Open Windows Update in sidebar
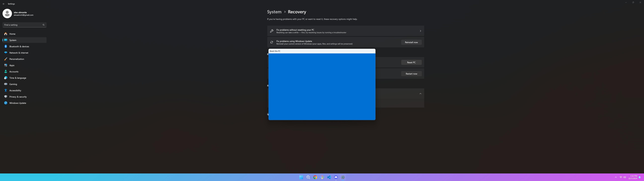 point(17,103)
